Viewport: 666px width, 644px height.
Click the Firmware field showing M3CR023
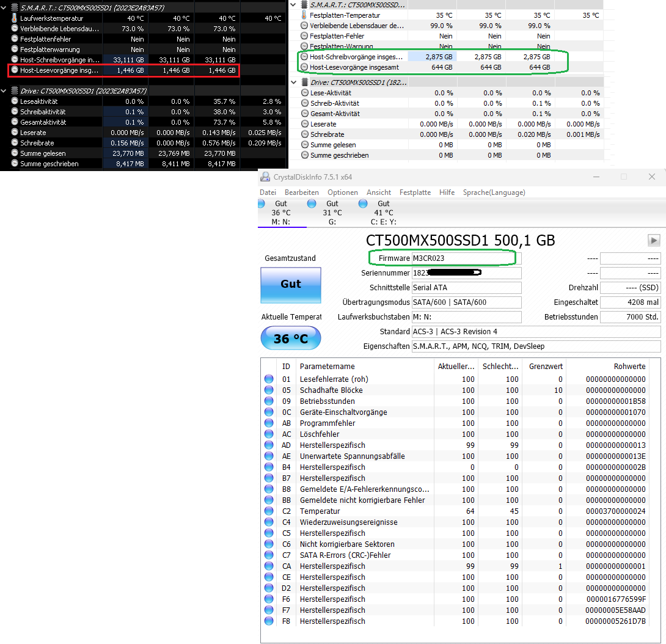tap(466, 258)
